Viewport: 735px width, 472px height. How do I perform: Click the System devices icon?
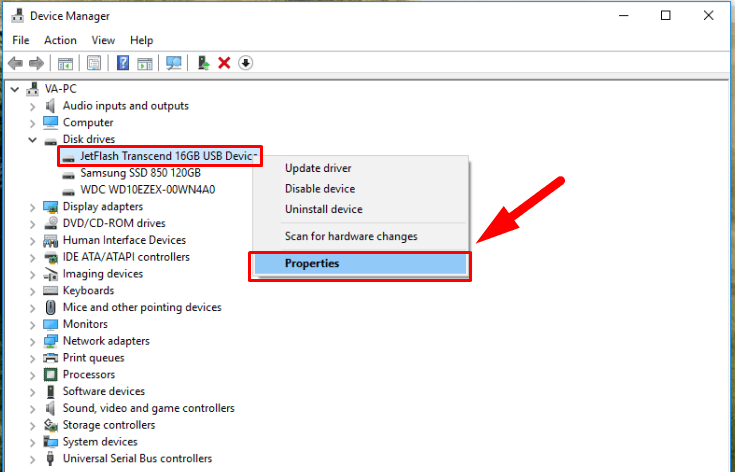[x=50, y=442]
